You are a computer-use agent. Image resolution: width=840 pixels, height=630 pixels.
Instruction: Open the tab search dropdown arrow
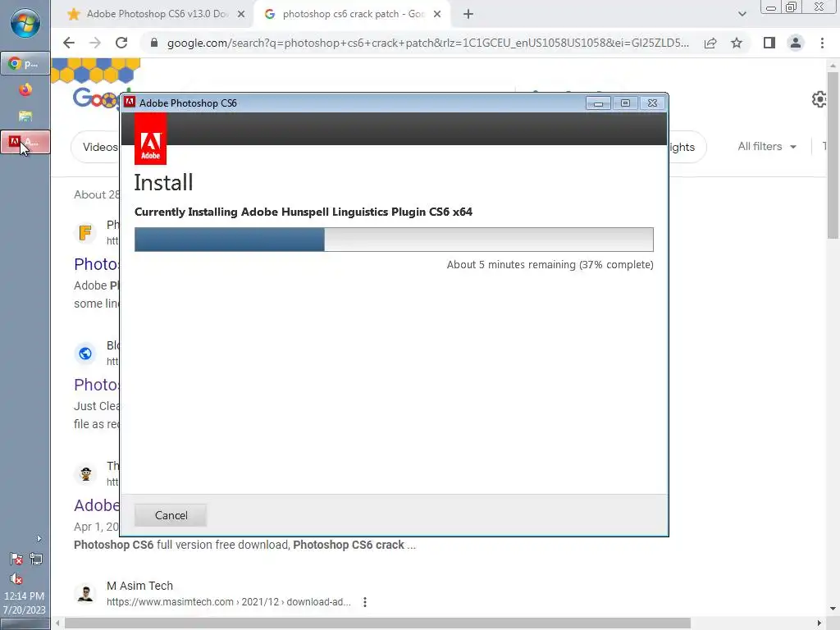click(x=742, y=15)
